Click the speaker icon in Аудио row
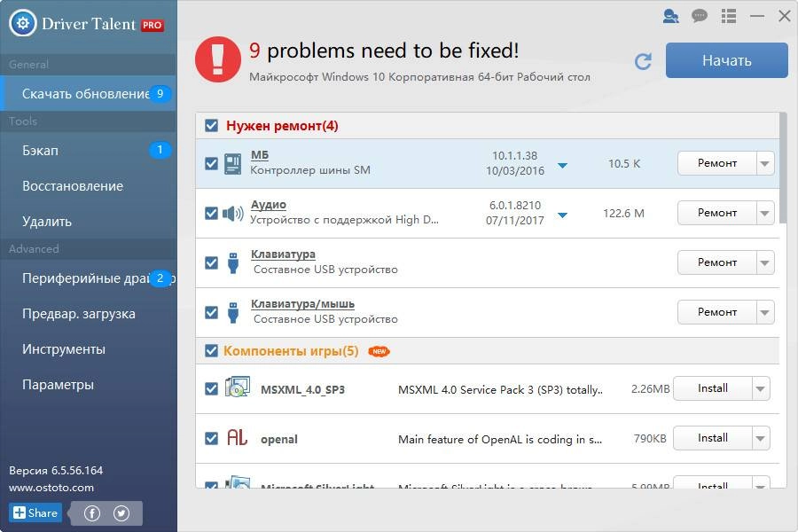The width and height of the screenshot is (798, 532). (x=233, y=214)
